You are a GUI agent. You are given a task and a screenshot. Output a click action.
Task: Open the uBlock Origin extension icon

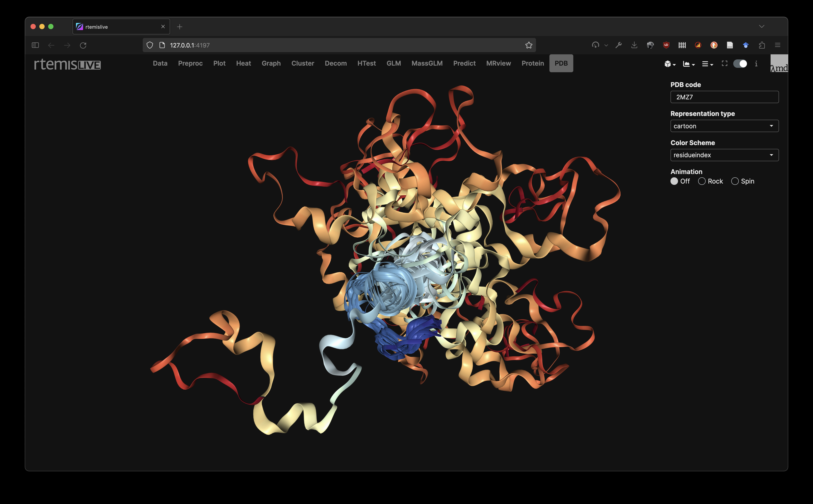(666, 45)
